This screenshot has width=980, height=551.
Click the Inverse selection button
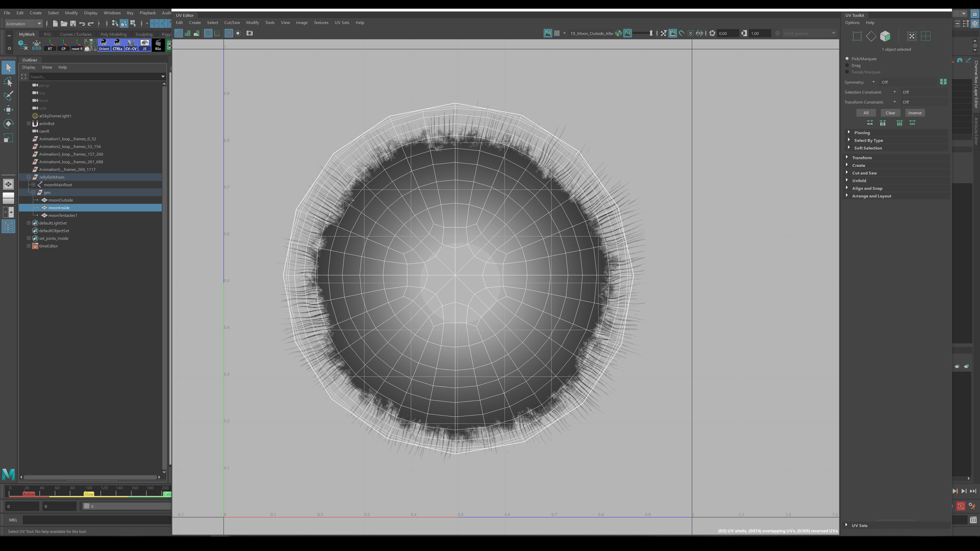(915, 113)
